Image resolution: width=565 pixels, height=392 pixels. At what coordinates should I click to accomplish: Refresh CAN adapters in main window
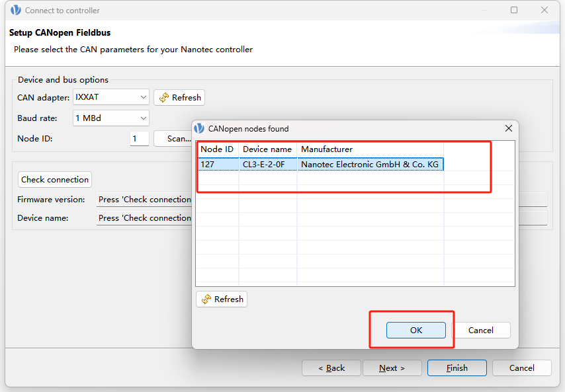point(179,98)
